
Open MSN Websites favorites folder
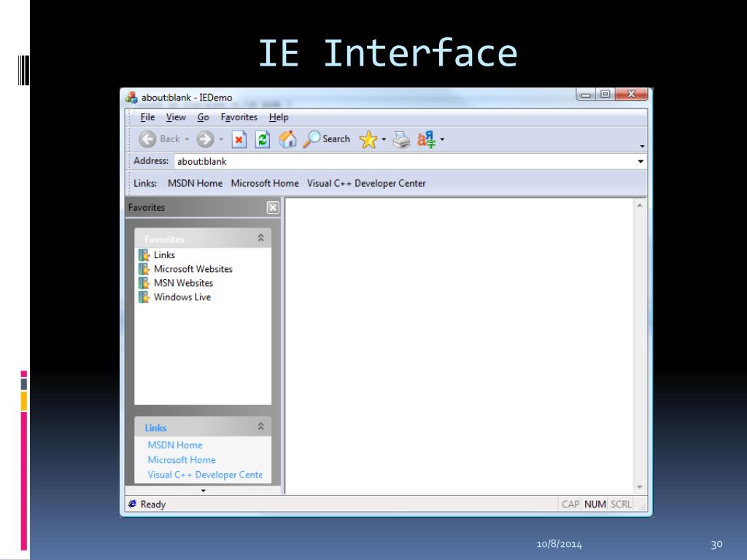[183, 284]
